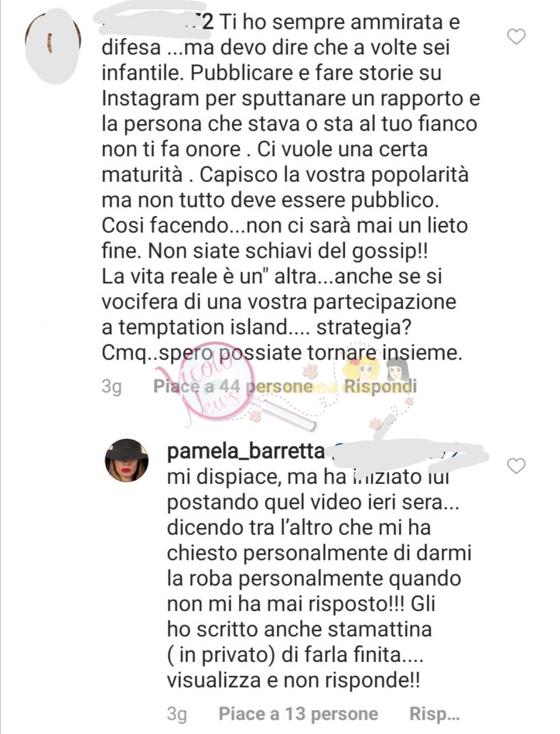Image resolution: width=560 pixels, height=734 pixels.
Task: Tap the heart icon beside pamela_barretta's reply
Action: [517, 467]
